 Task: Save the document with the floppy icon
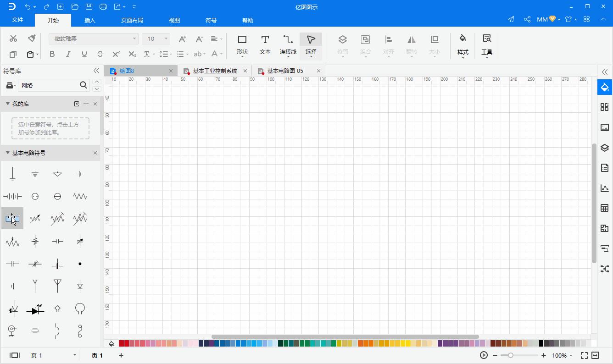pyautogui.click(x=89, y=7)
